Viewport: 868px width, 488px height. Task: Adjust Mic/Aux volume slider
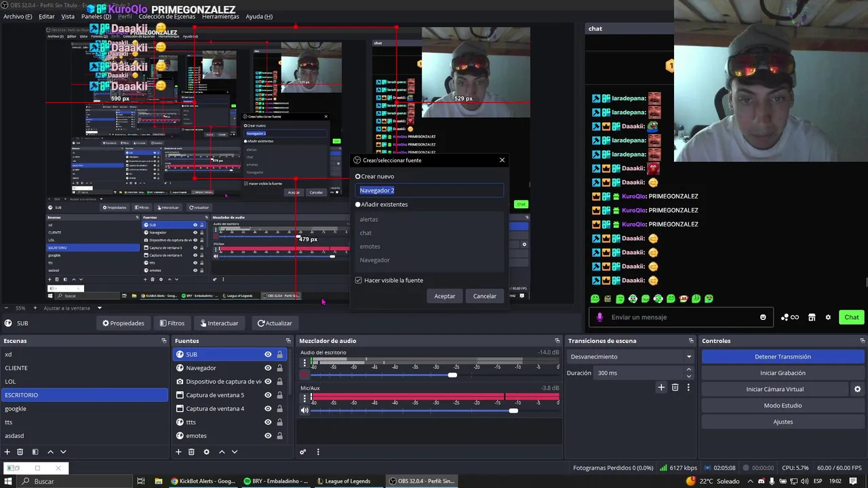tap(513, 411)
